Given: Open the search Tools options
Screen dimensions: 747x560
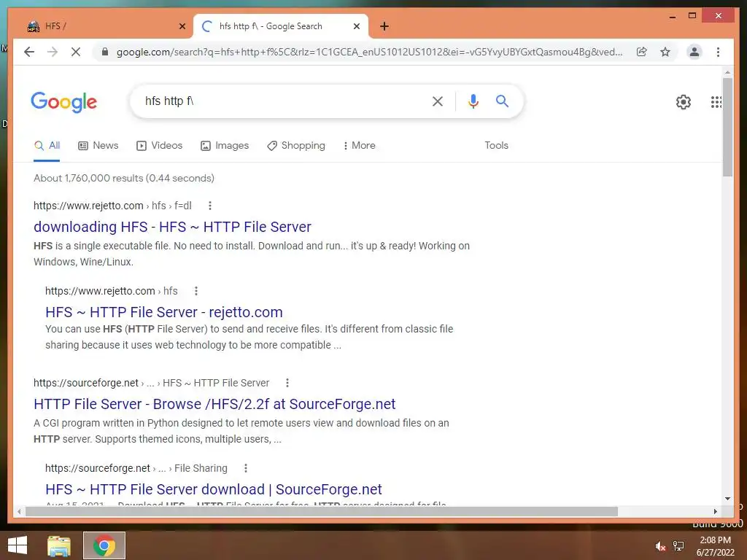Looking at the screenshot, I should pos(496,146).
